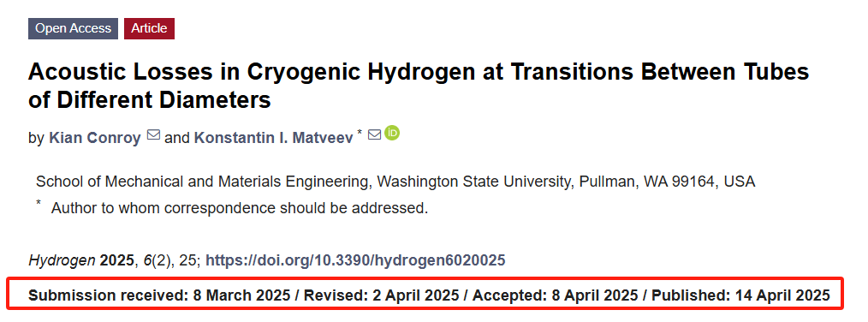Open the green ORCID iD icon
The height and width of the screenshot is (322, 868).
click(392, 134)
